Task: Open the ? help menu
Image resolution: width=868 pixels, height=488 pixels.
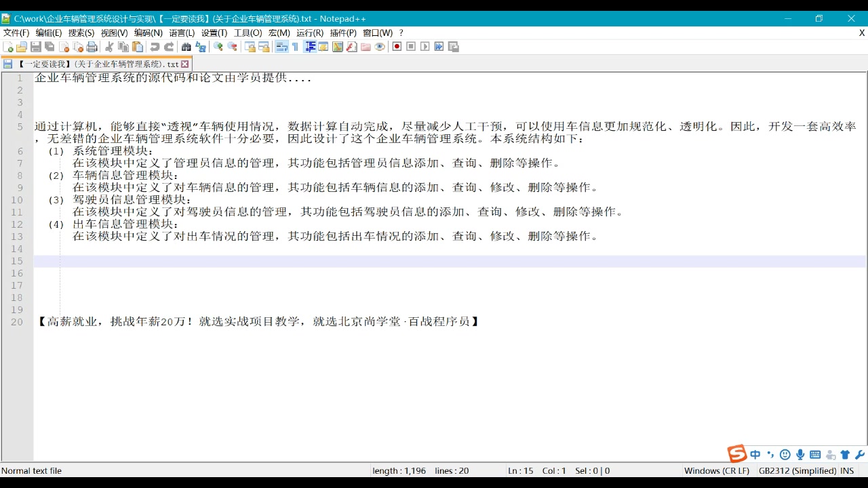Action: coord(401,33)
